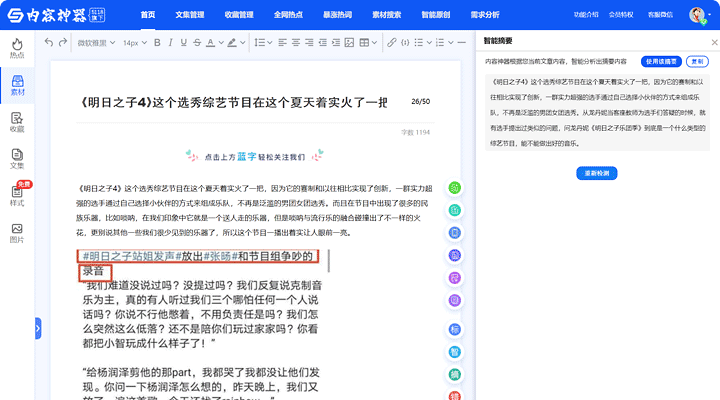Open the line spacing dropdown
The image size is (720, 400).
[x=263, y=43]
